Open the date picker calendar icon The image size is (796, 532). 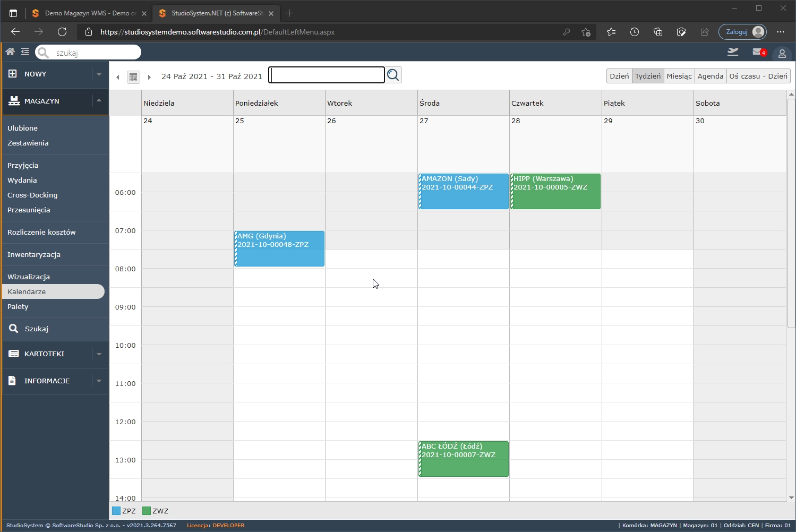[133, 77]
